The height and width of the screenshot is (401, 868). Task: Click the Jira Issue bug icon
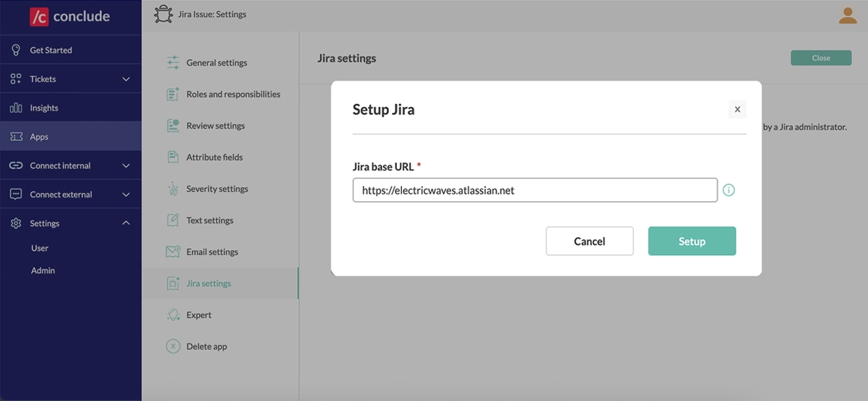(x=163, y=14)
